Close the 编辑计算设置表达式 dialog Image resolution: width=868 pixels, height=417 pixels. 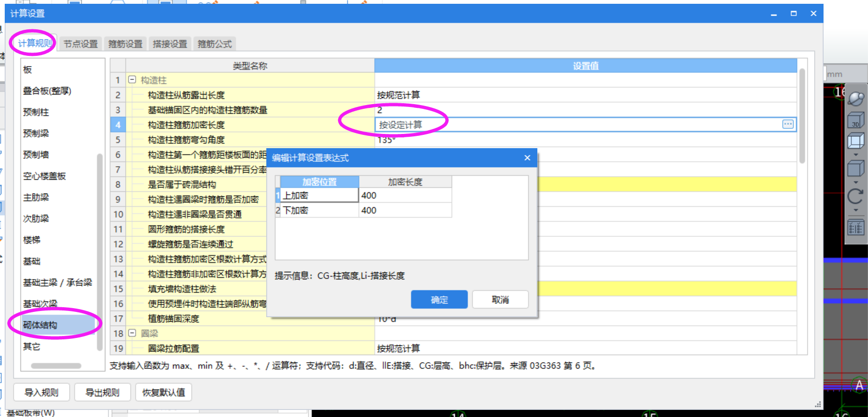tap(527, 158)
